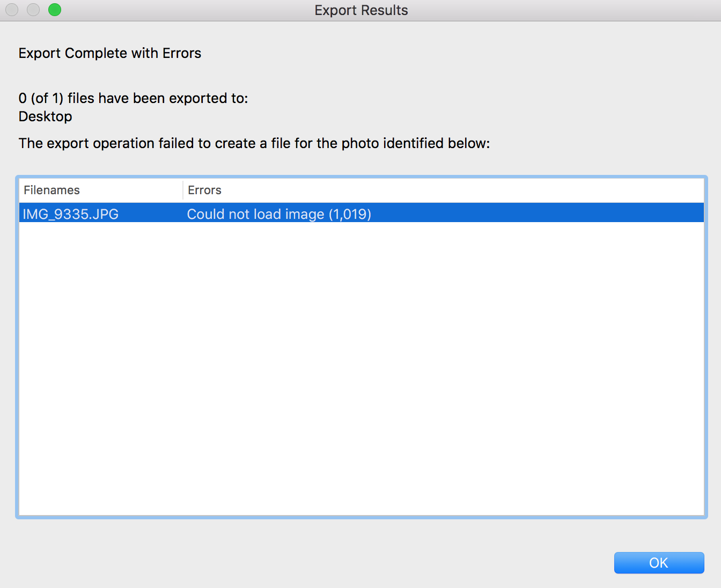Screen dimensions: 721x588
Task: Click the "Export Complete with Errors" heading
Action: point(110,53)
